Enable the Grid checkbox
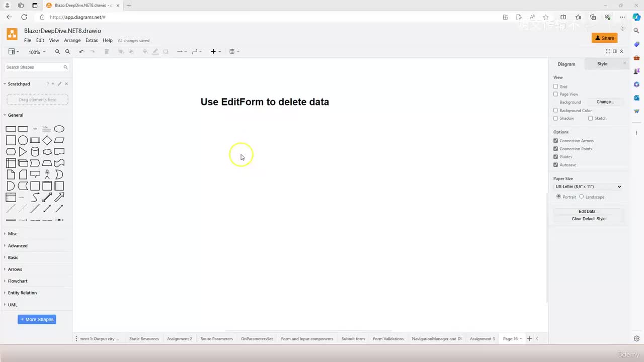 (555, 86)
